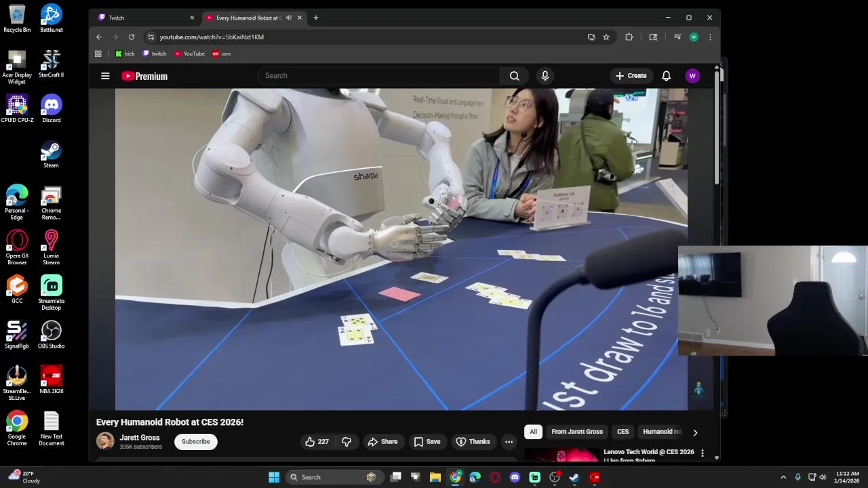The image size is (868, 488).
Task: Open Chrome profile green W avatar
Action: coord(694,37)
